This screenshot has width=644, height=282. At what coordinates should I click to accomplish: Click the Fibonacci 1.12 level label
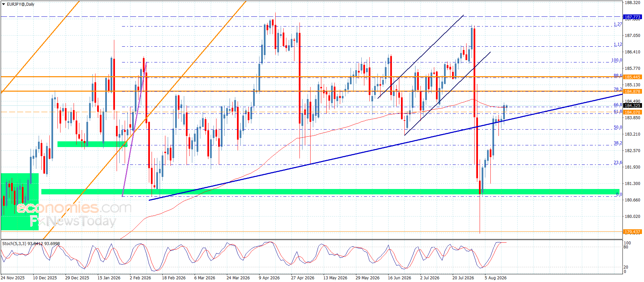pos(618,44)
